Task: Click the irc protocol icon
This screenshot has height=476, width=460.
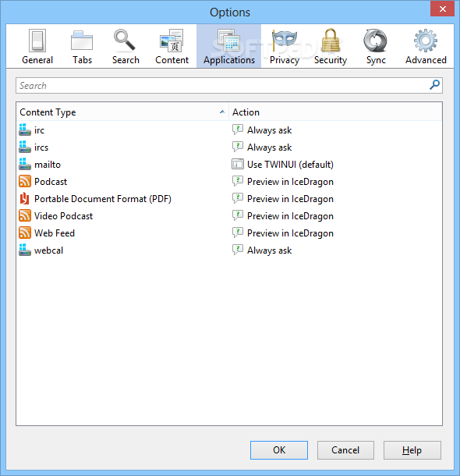Action: click(25, 130)
